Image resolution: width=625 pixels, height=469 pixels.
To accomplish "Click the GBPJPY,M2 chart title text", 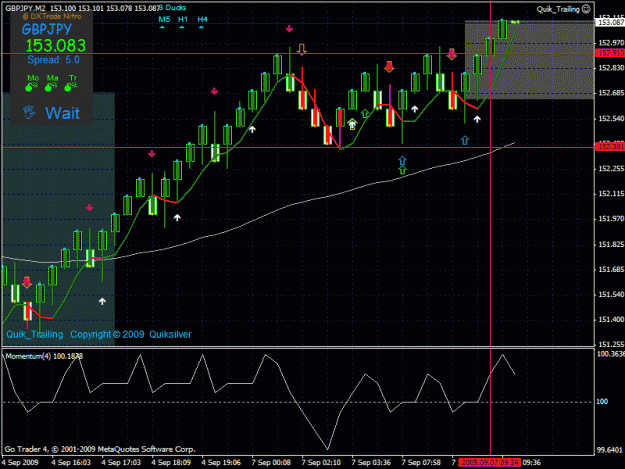I will [25, 8].
